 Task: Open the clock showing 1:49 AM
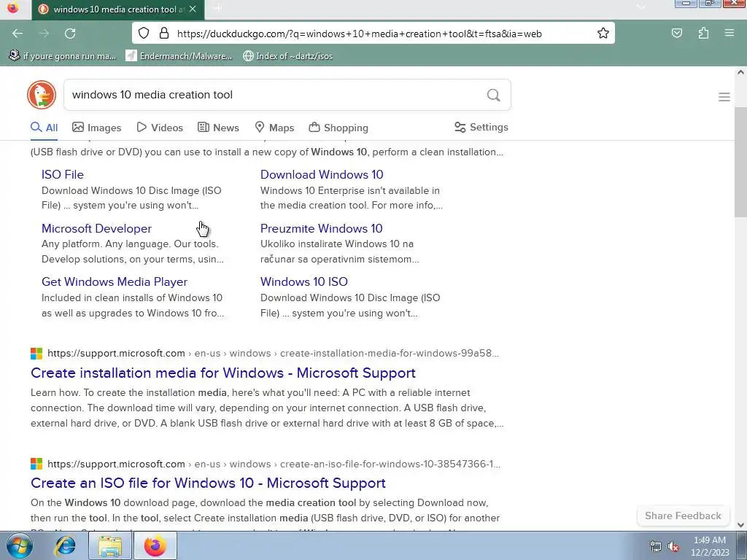click(710, 546)
